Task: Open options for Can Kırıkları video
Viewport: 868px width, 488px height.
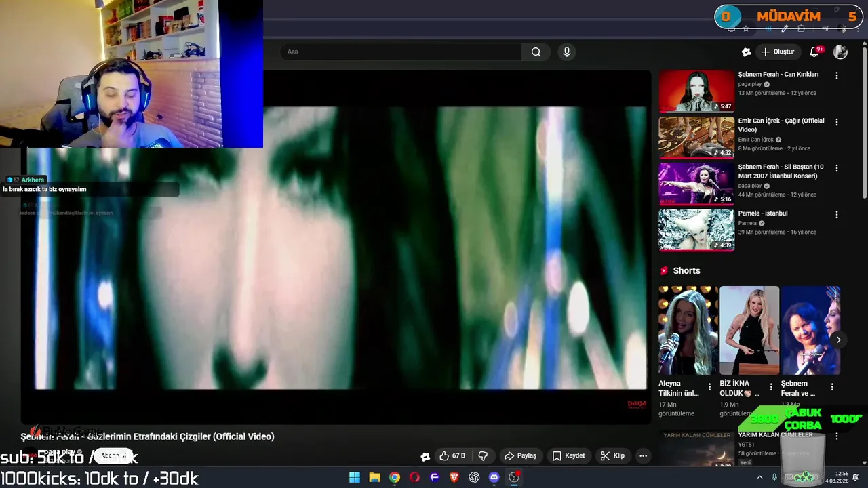Action: click(836, 76)
